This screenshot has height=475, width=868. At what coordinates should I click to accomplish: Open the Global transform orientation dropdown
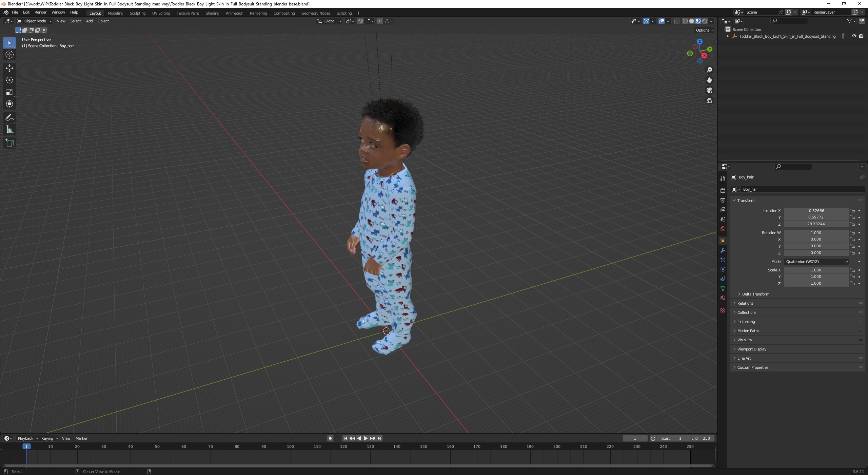[x=330, y=21]
